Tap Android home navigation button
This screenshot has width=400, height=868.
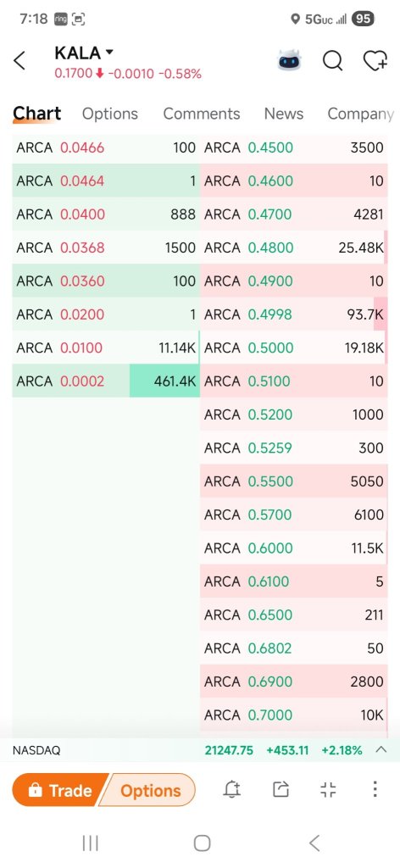(x=202, y=843)
